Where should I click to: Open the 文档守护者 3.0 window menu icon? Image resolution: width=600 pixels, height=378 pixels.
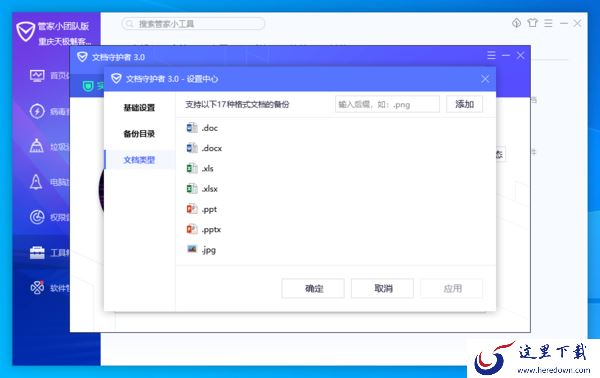click(492, 55)
